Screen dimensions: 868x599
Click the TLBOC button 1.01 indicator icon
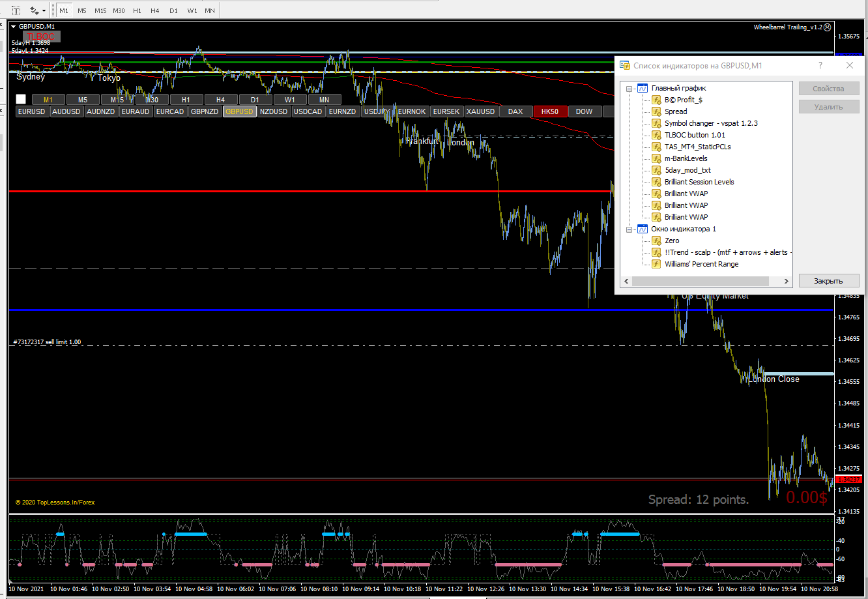click(656, 135)
